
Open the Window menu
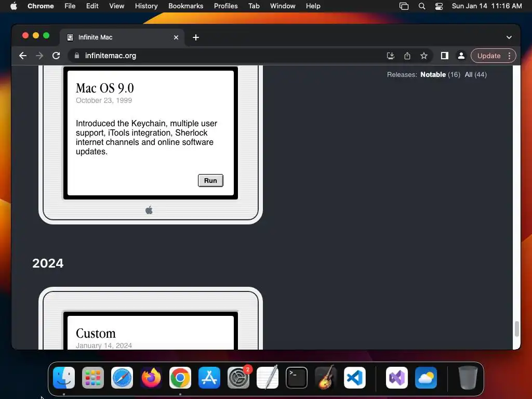283,6
